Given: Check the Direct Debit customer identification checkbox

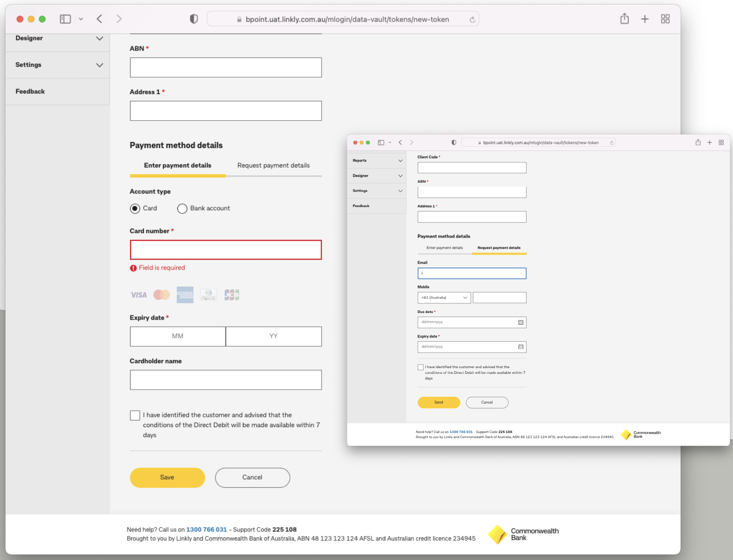Looking at the screenshot, I should point(135,415).
